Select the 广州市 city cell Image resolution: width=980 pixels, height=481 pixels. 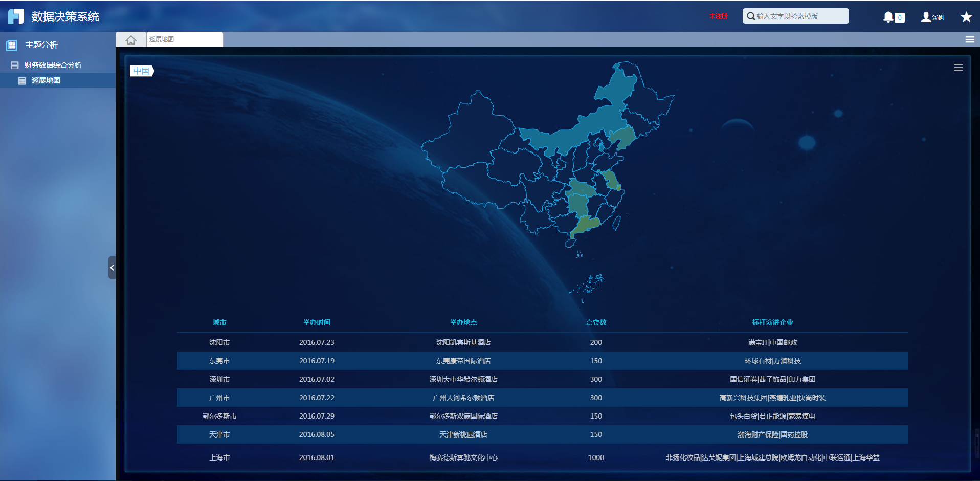point(219,398)
